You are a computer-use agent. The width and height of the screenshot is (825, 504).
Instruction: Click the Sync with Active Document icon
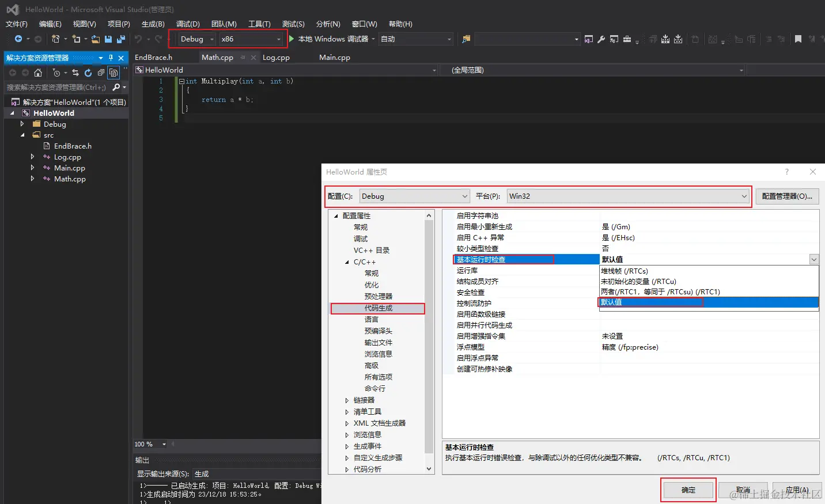point(75,73)
